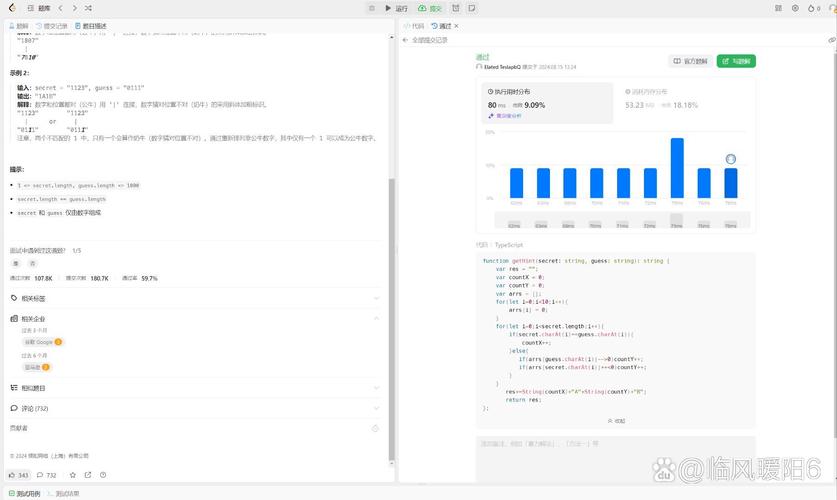Image resolution: width=837 pixels, height=500 pixels.
Task: Copy the submission link icon
Action: (832, 40)
